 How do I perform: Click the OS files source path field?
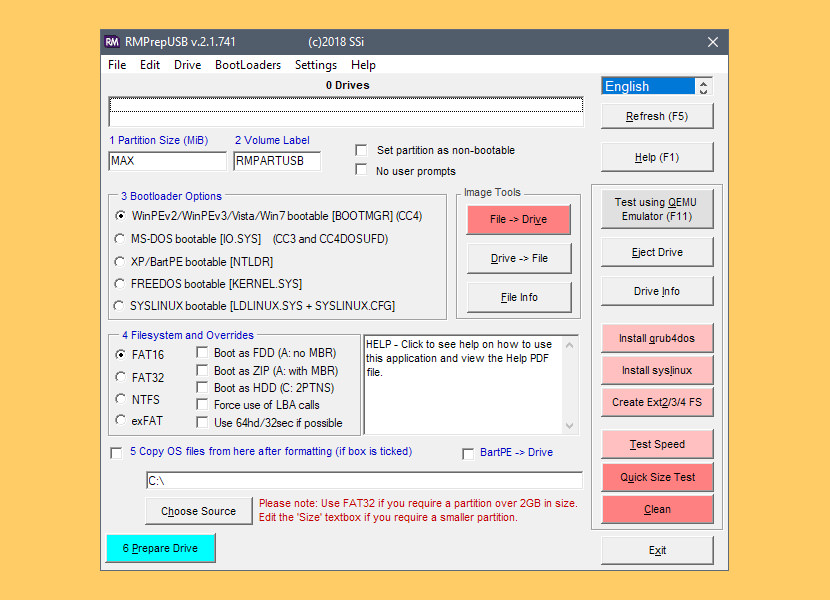364,480
